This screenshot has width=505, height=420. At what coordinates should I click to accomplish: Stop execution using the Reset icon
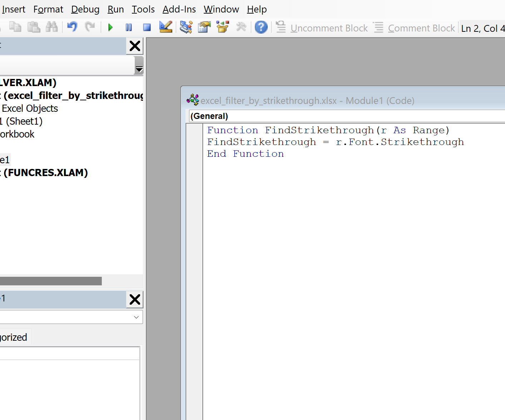point(146,27)
